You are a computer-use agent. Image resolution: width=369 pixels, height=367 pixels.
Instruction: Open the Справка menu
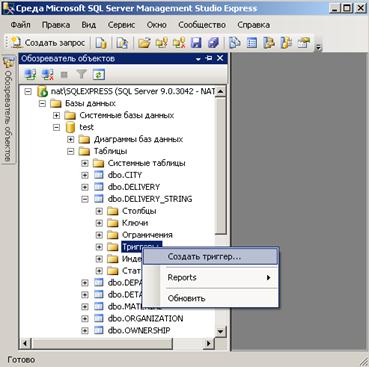coord(254,25)
